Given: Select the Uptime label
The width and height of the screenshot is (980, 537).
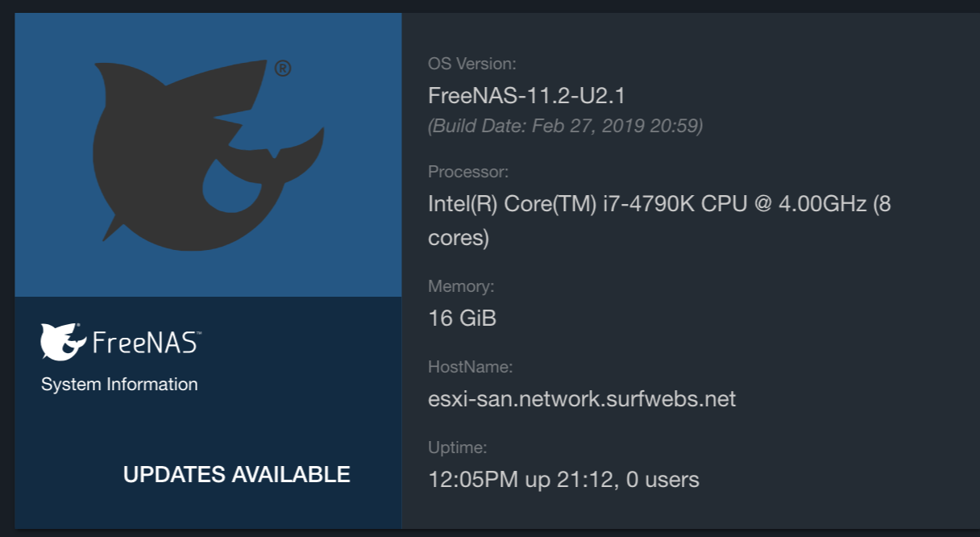Looking at the screenshot, I should tap(458, 447).
